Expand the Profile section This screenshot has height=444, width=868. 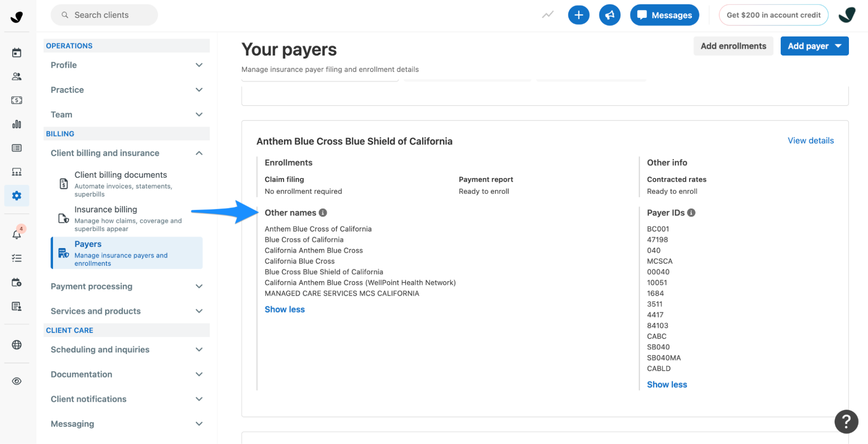point(126,65)
